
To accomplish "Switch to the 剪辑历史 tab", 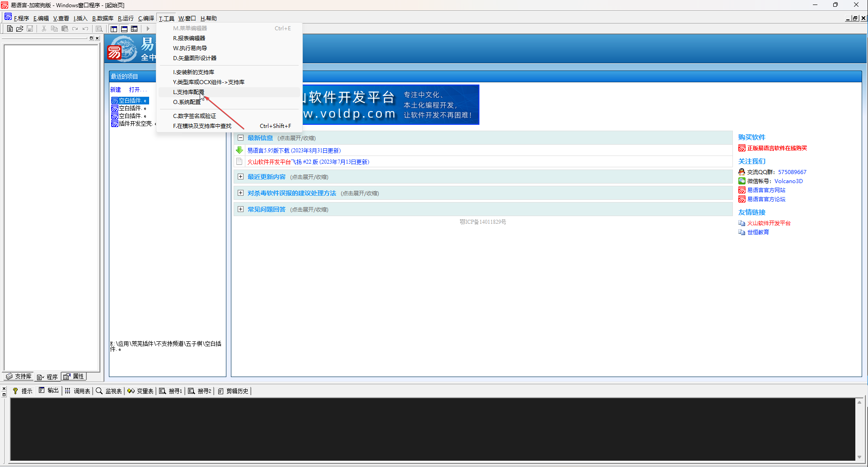I will pyautogui.click(x=233, y=391).
